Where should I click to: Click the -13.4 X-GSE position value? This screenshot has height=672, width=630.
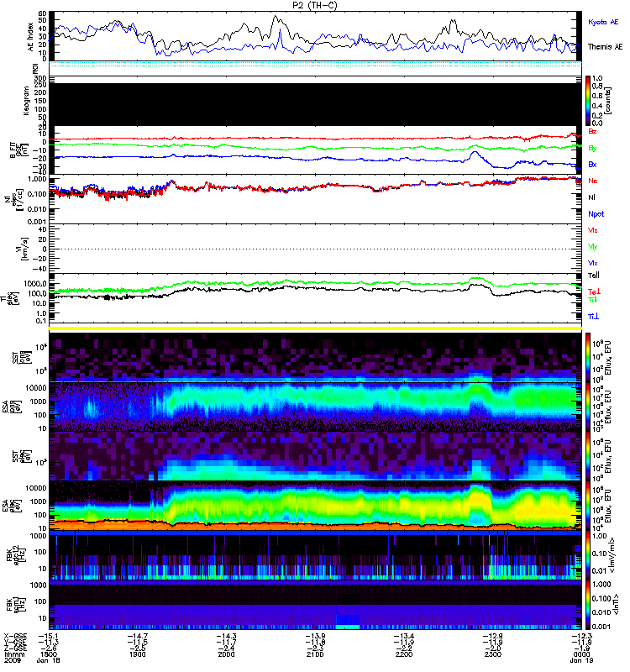(404, 636)
